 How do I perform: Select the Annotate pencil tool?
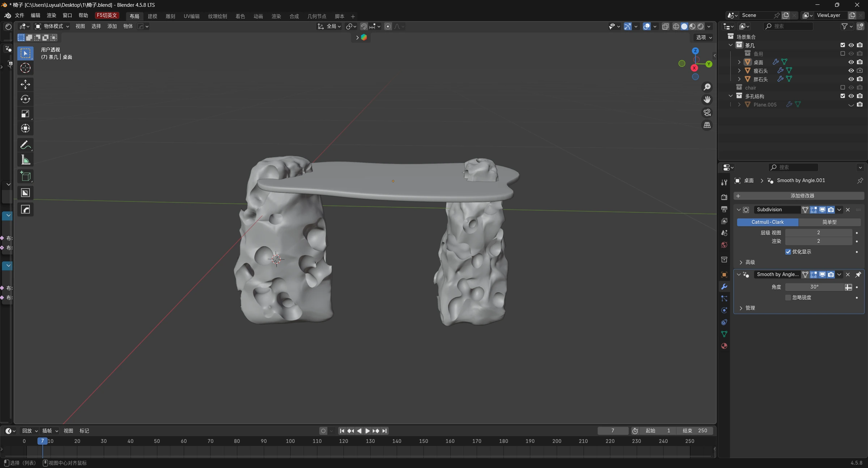click(x=25, y=145)
